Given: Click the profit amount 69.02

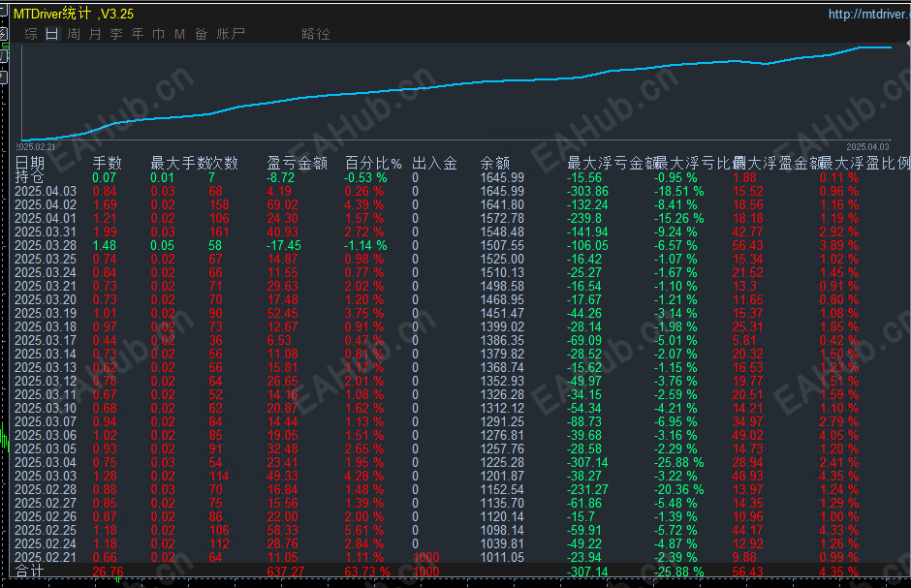Looking at the screenshot, I should pos(282,205).
